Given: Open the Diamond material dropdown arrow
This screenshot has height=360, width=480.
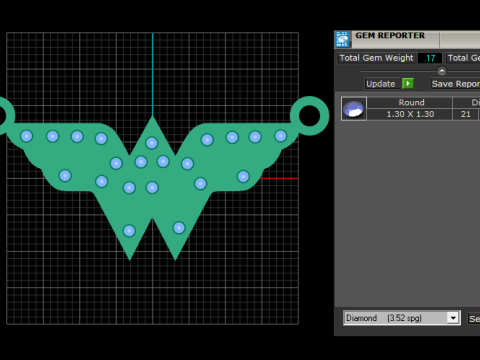Looking at the screenshot, I should pyautogui.click(x=453, y=318).
